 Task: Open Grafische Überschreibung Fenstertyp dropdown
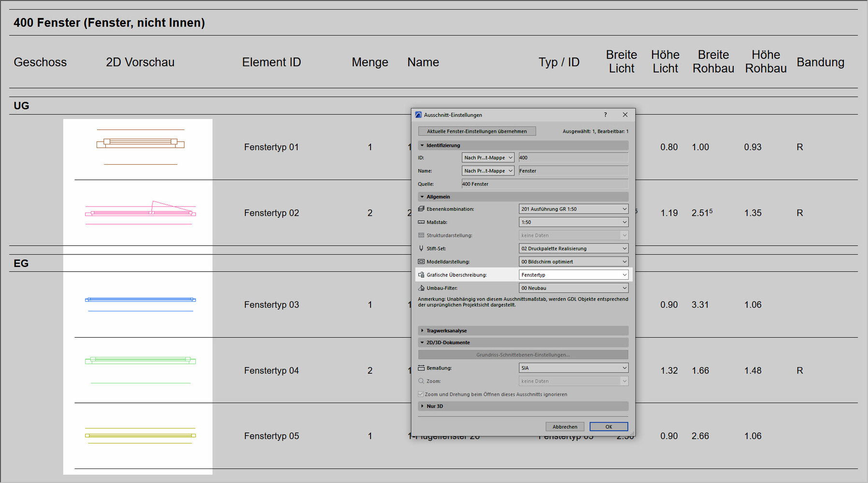[573, 275]
